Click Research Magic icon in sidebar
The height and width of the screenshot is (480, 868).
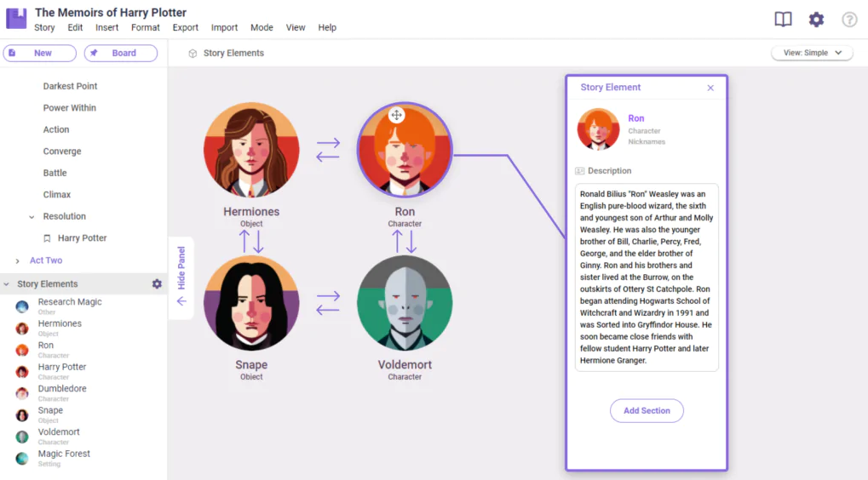coord(22,306)
